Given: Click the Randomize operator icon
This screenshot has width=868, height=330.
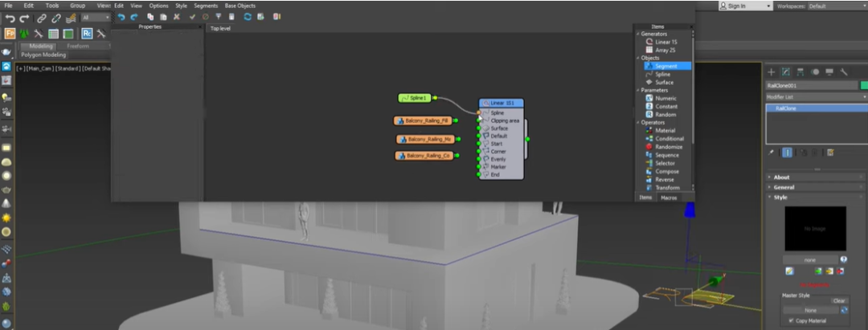Looking at the screenshot, I should point(649,147).
